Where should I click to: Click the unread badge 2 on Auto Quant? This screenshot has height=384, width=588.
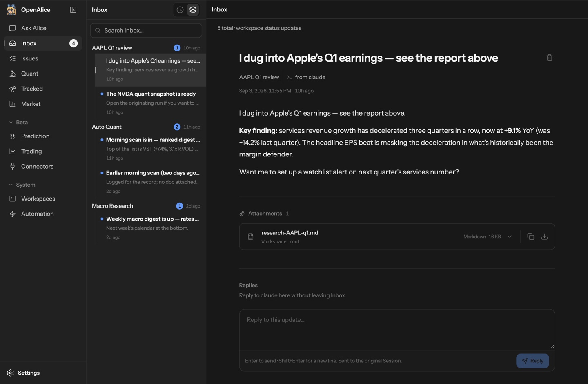pyautogui.click(x=177, y=127)
